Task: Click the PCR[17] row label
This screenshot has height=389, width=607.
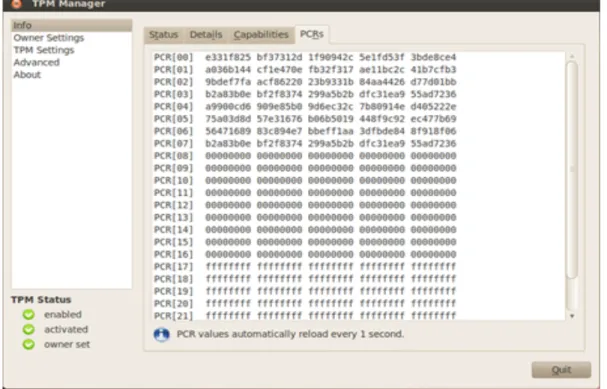Action: point(173,267)
